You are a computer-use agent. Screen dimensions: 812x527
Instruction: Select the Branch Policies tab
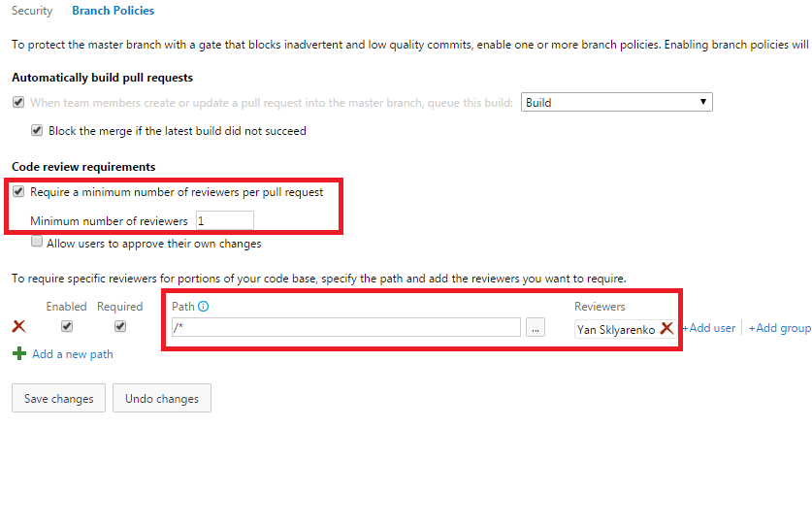[113, 11]
